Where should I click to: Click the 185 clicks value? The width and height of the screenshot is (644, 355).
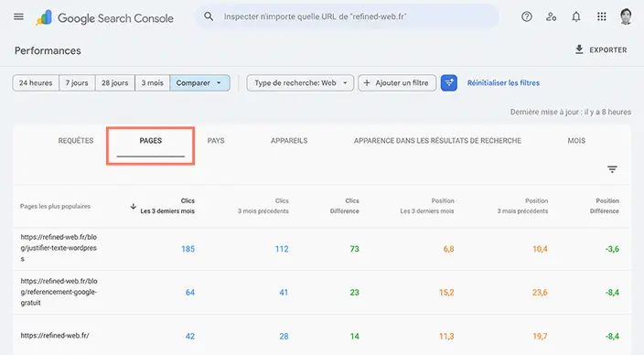[x=188, y=249]
